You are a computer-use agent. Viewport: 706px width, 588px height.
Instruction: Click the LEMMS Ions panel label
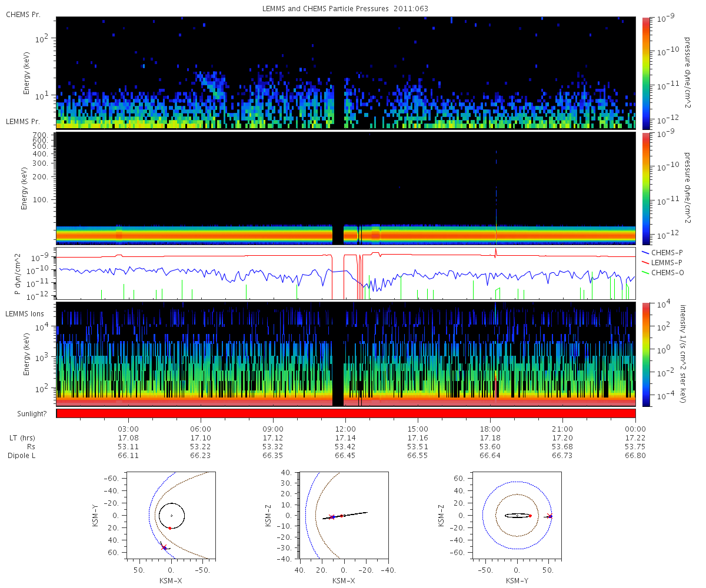click(24, 315)
